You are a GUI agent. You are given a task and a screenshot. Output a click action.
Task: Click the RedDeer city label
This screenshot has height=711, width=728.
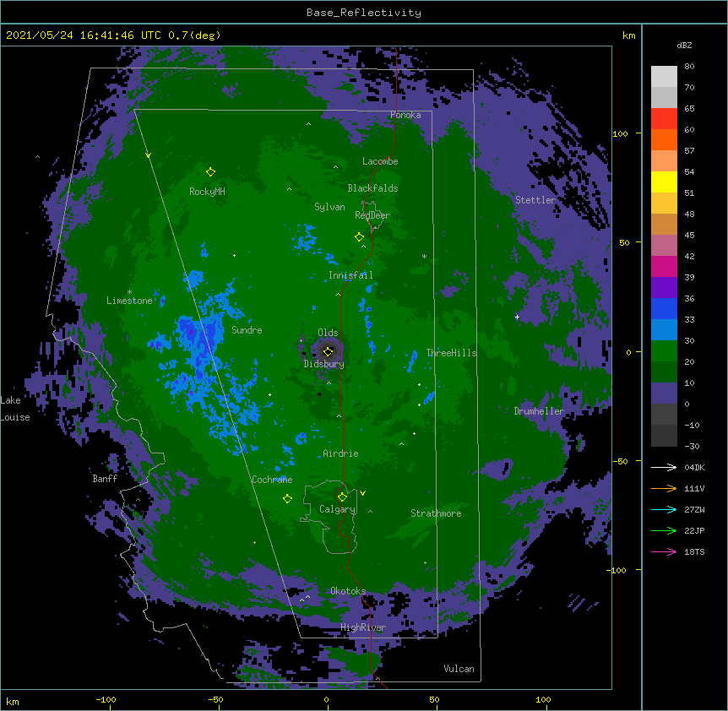[x=372, y=215]
